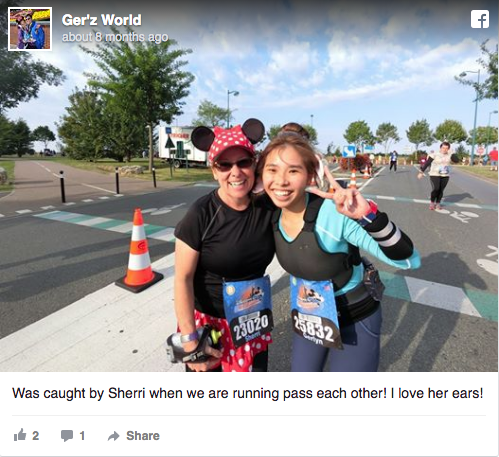This screenshot has width=499, height=457.
Task: Click the Facebook logo icon
Action: pos(480,19)
